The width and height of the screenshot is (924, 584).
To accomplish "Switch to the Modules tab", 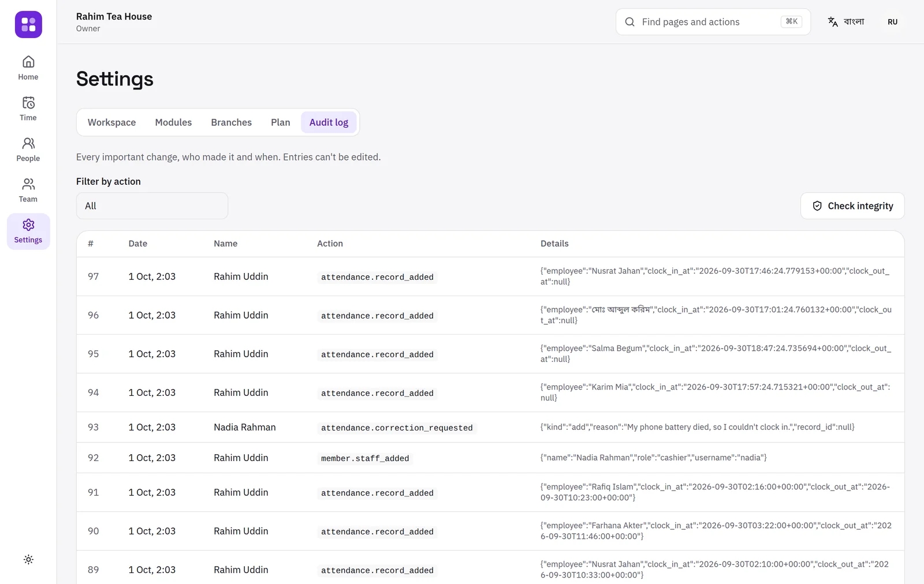I will 173,122.
